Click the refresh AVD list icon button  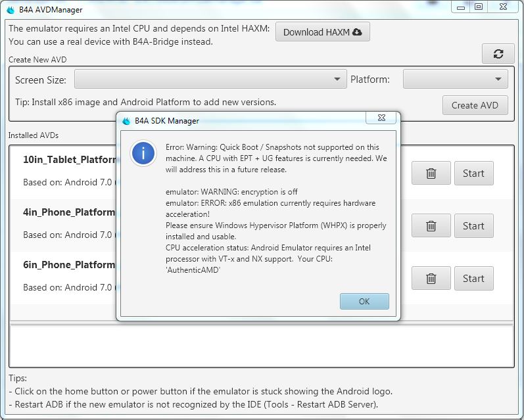click(498, 53)
